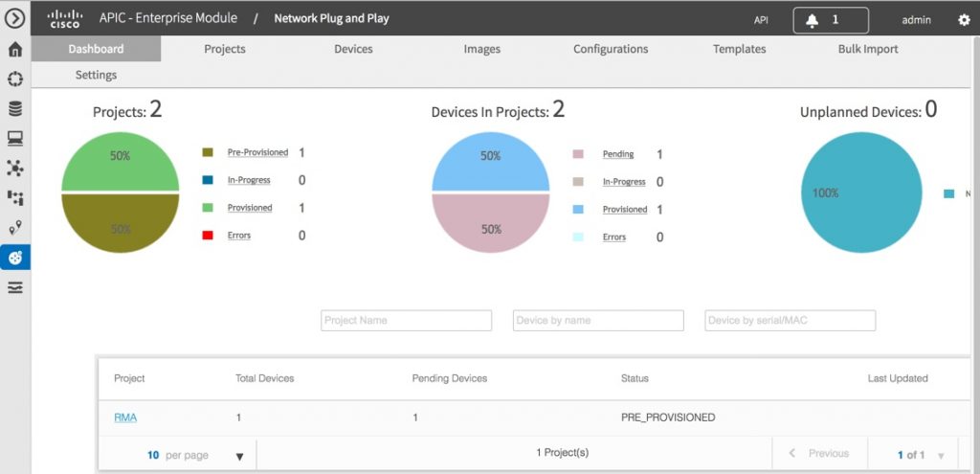Viewport: 980px width, 474px height.
Task: Click the settings gear icon top right
Action: point(964,20)
